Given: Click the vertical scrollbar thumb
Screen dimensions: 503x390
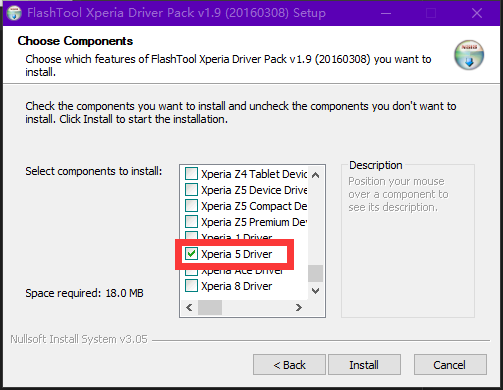Looking at the screenshot, I should point(315,273).
